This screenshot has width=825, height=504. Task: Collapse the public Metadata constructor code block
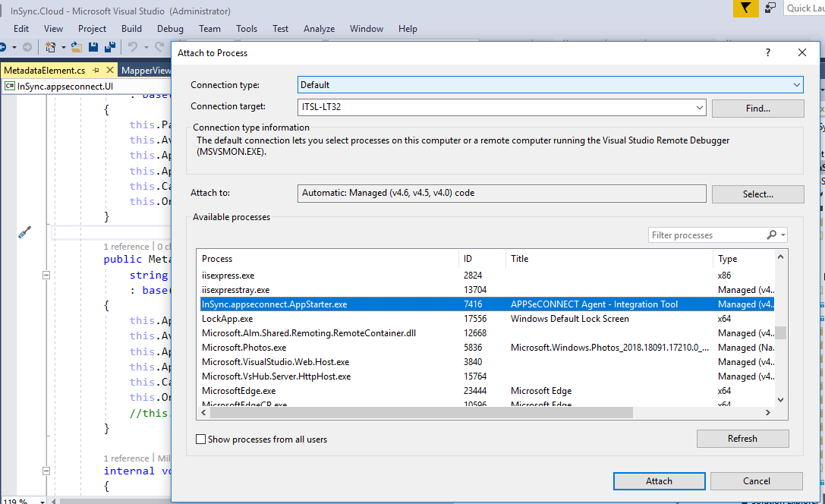tap(46, 275)
